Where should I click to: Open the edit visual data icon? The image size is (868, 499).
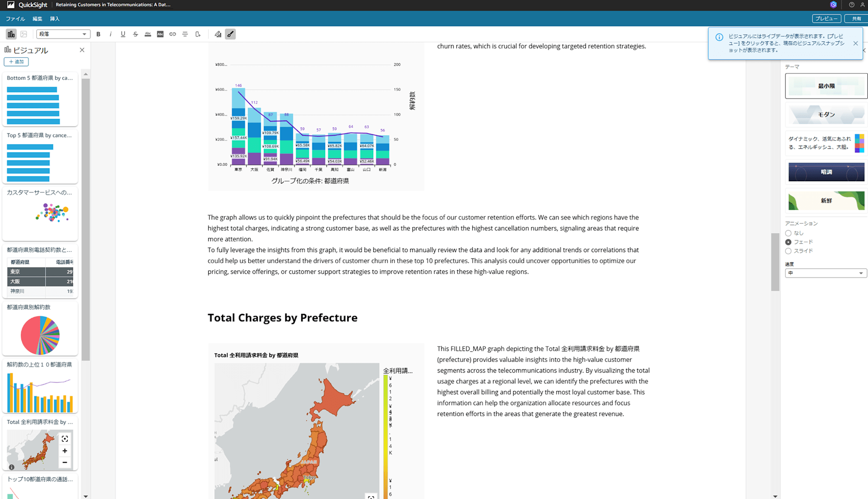pyautogui.click(x=218, y=34)
